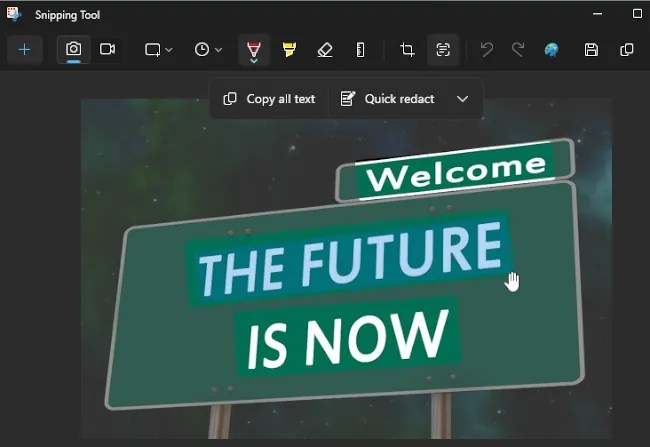
Task: Expand pen options chevron under the pen
Action: pyautogui.click(x=254, y=61)
